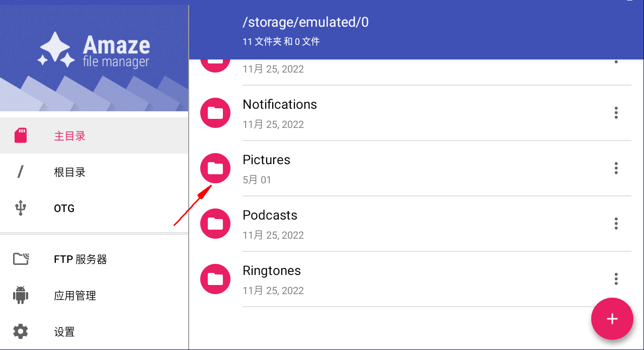Click the Ringtones folder icon
The image size is (644, 350).
215,279
